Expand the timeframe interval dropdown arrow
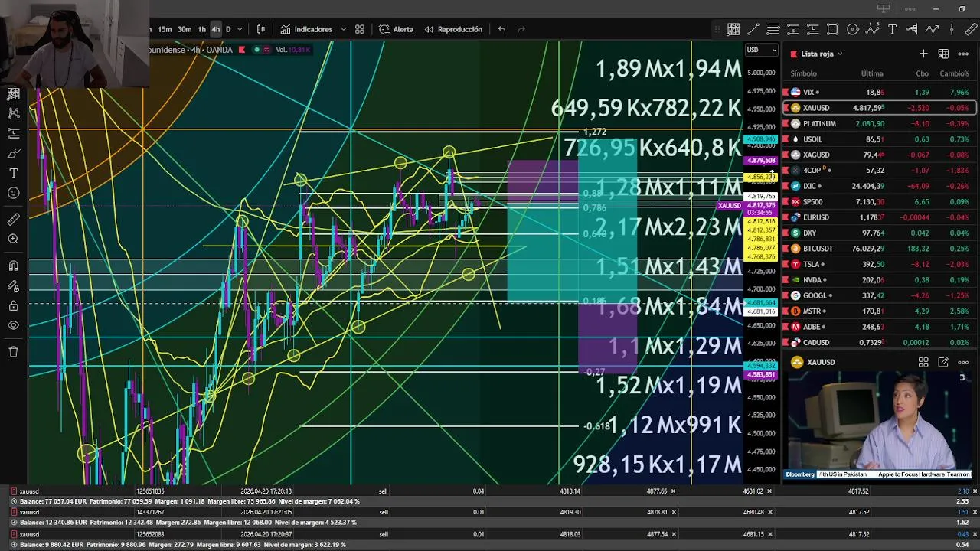Image resolution: width=980 pixels, height=551 pixels. 240,29
